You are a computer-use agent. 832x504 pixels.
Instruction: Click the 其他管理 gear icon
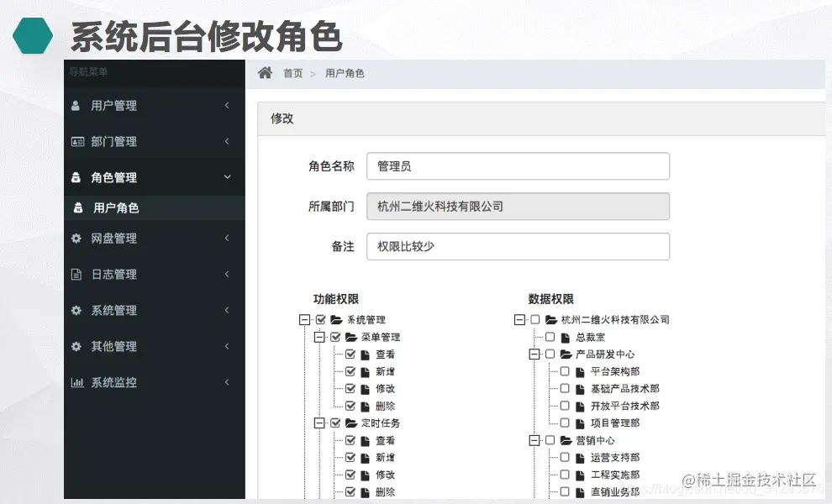[76, 346]
